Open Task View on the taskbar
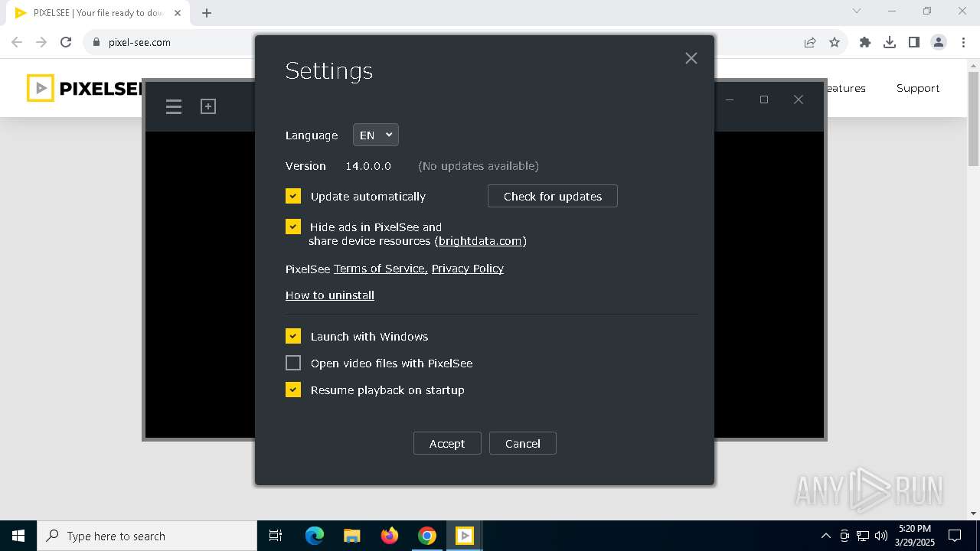Image resolution: width=980 pixels, height=551 pixels. click(x=276, y=536)
